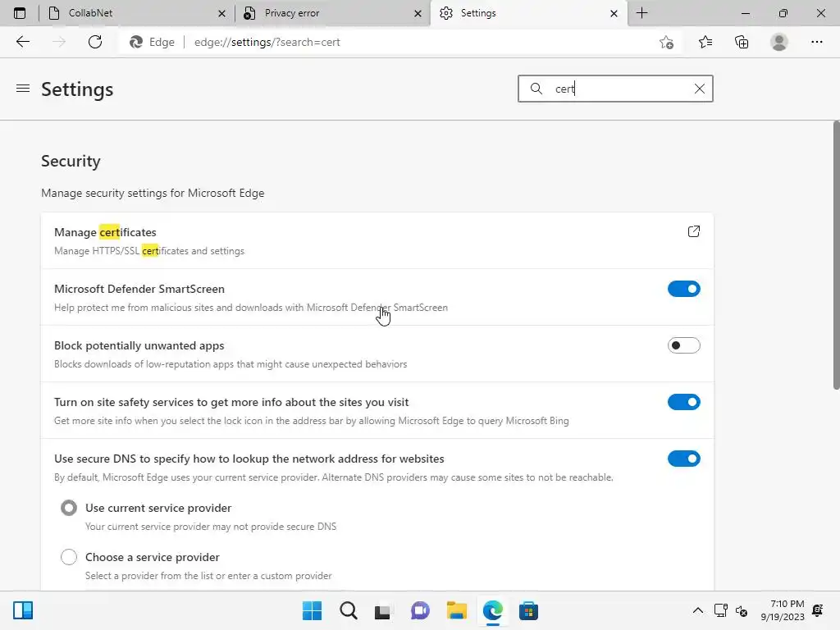The height and width of the screenshot is (630, 840).
Task: Click the Edge site info label
Action: (x=153, y=43)
